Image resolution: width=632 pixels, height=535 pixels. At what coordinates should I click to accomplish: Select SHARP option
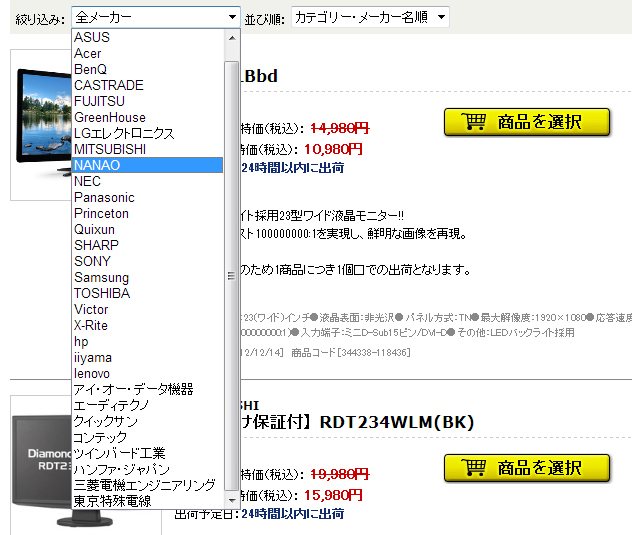148,245
